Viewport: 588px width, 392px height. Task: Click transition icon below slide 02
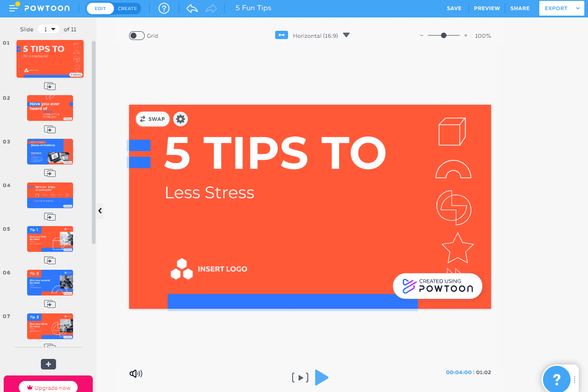(x=50, y=130)
